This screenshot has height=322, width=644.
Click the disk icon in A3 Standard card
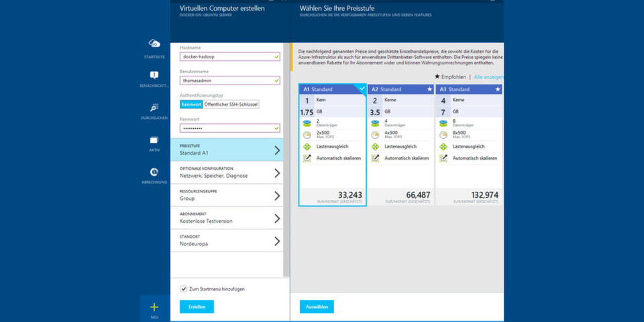coord(443,123)
